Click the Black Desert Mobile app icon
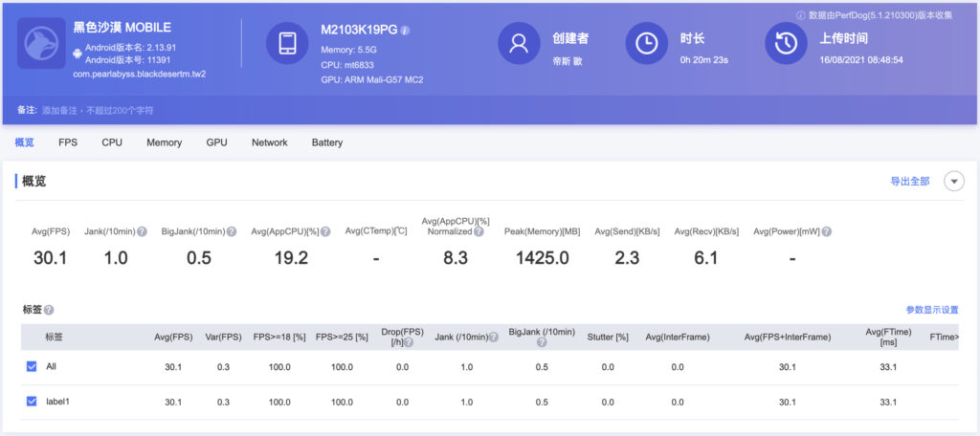980x436 pixels. 41,43
